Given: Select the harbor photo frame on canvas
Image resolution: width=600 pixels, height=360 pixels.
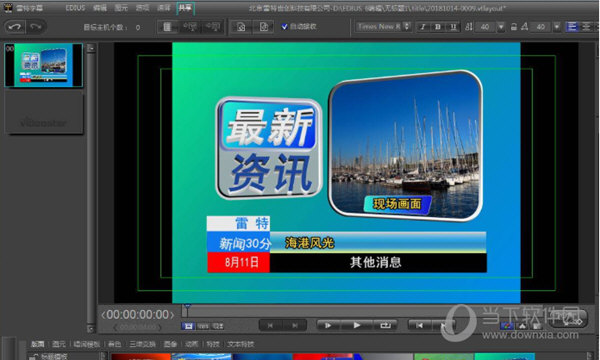Looking at the screenshot, I should coord(406,145).
